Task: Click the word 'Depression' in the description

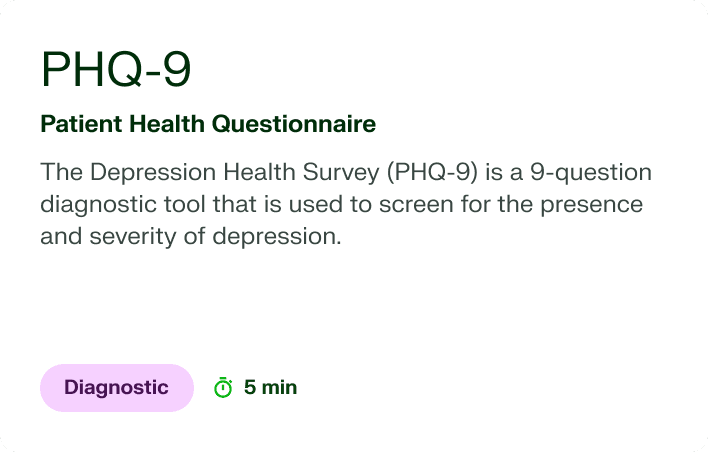Action: coord(153,172)
